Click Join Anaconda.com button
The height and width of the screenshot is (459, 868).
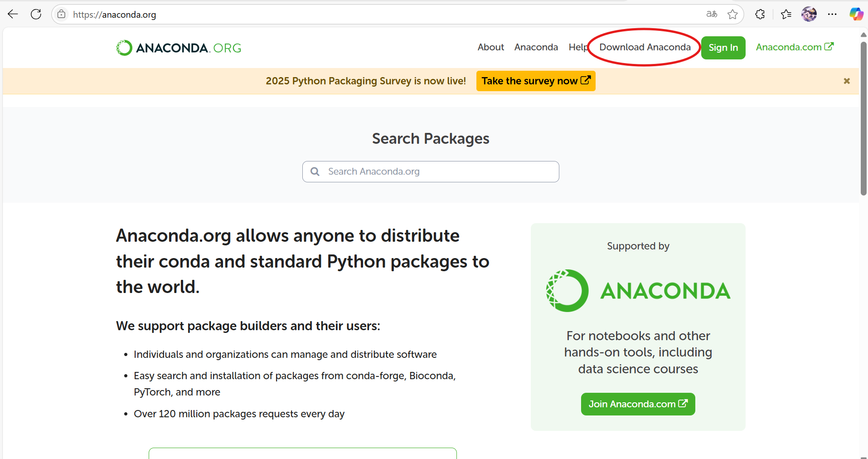(x=638, y=404)
